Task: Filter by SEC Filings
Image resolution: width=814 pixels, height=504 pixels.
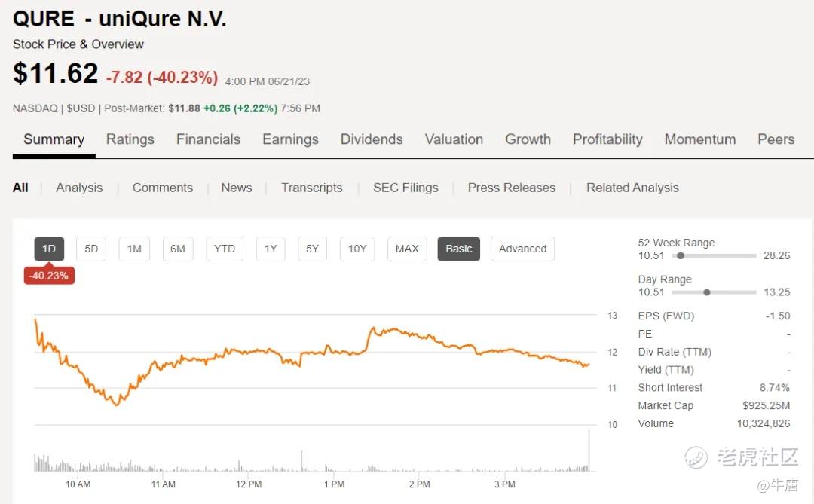Action: 405,188
